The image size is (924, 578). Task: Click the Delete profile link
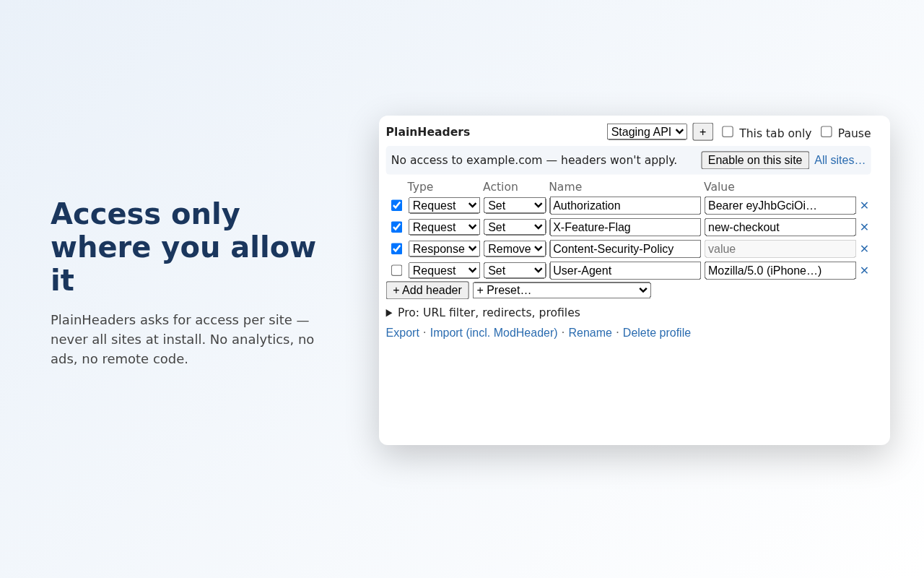point(657,333)
